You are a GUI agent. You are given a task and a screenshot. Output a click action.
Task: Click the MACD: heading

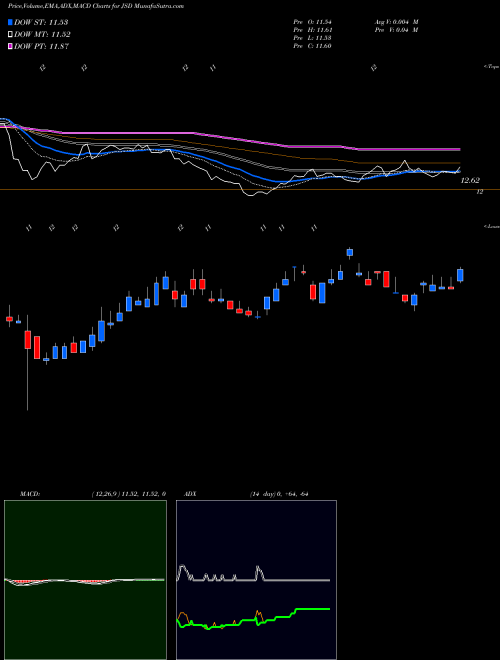pos(29,494)
